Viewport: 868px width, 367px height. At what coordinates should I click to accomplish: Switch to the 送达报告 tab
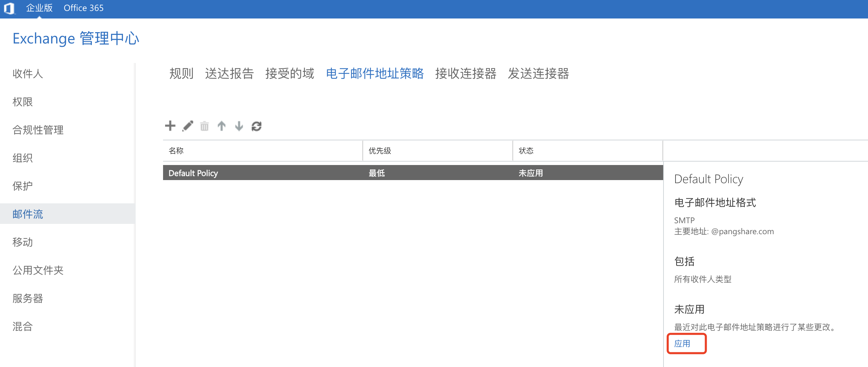pos(229,74)
